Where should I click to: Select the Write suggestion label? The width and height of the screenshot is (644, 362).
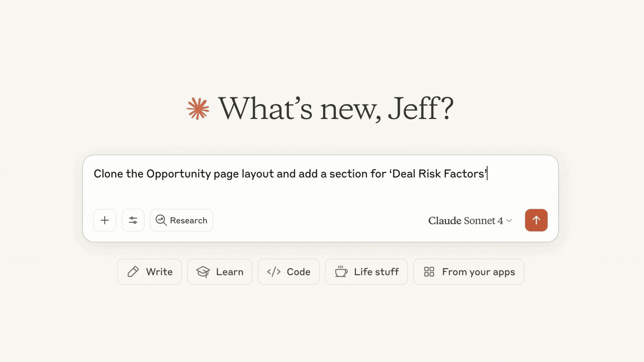[159, 272]
